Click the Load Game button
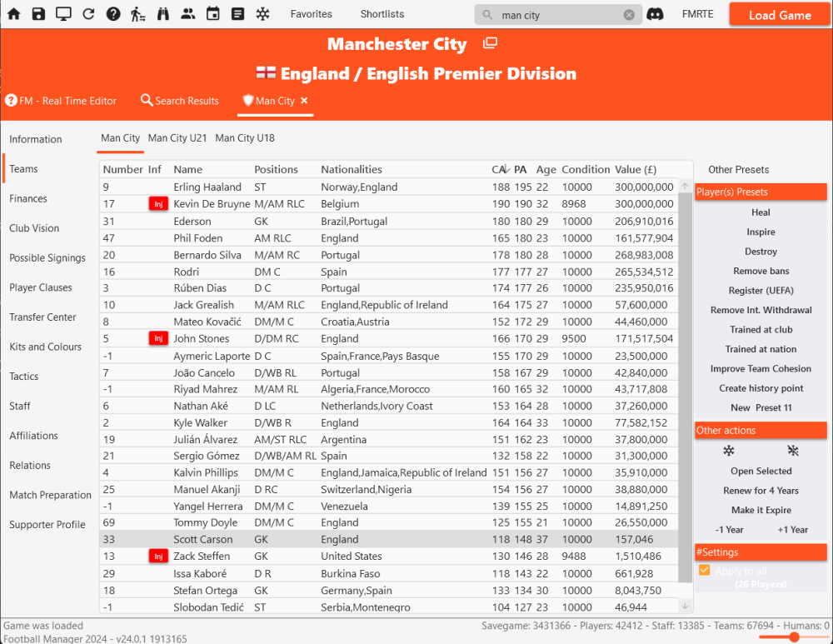833x644 pixels. coord(780,14)
